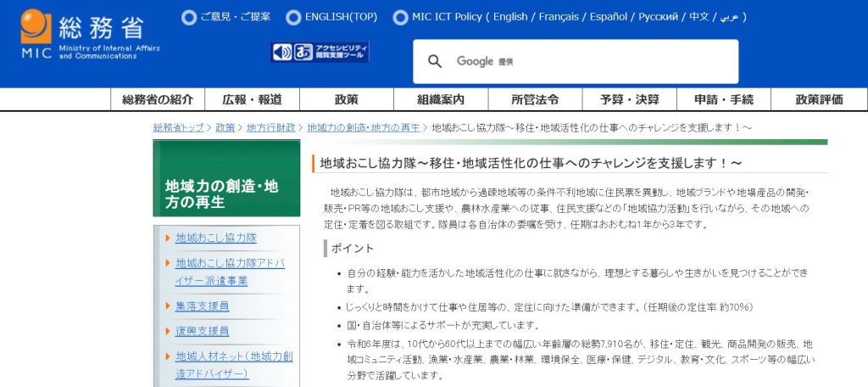Open 復興支援員 sidebar link

pos(202,331)
